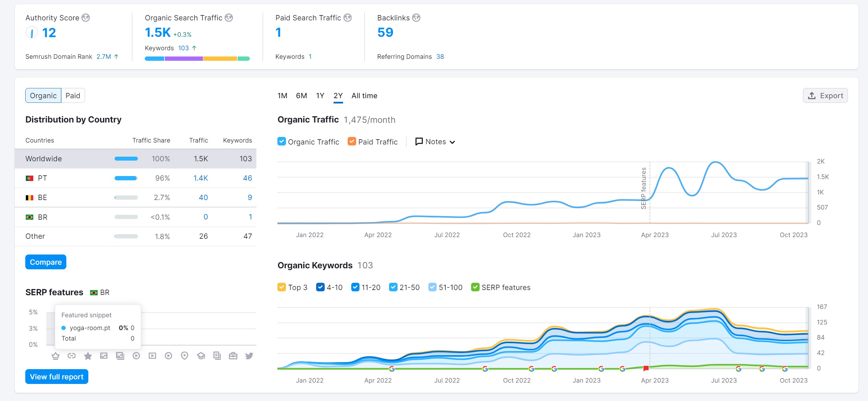Switch to the Paid tab
The width and height of the screenshot is (868, 401).
(73, 95)
